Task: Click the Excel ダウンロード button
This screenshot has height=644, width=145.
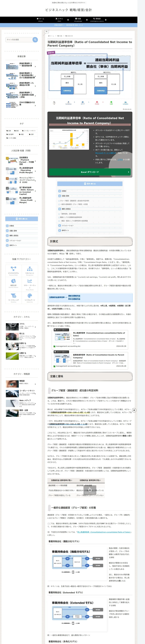Action: [90, 172]
